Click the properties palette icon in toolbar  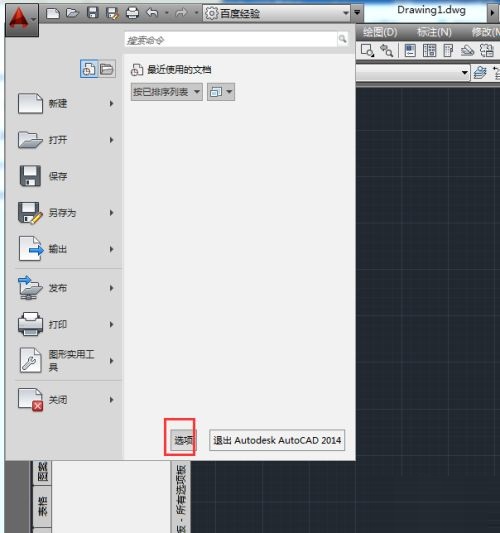tap(410, 51)
